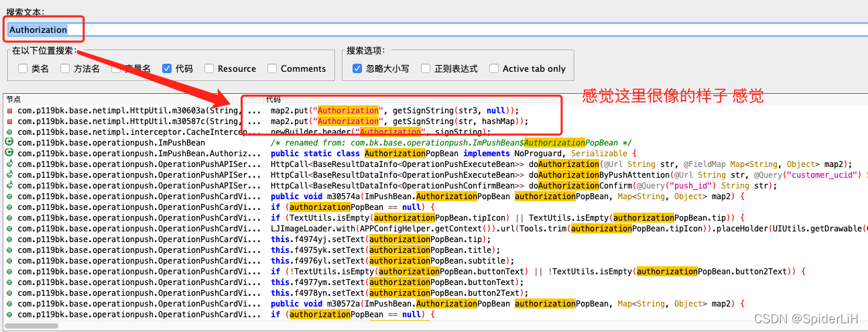This screenshot has width=868, height=332.
Task: Toggle the 忽略大小写 option
Action: (x=357, y=68)
